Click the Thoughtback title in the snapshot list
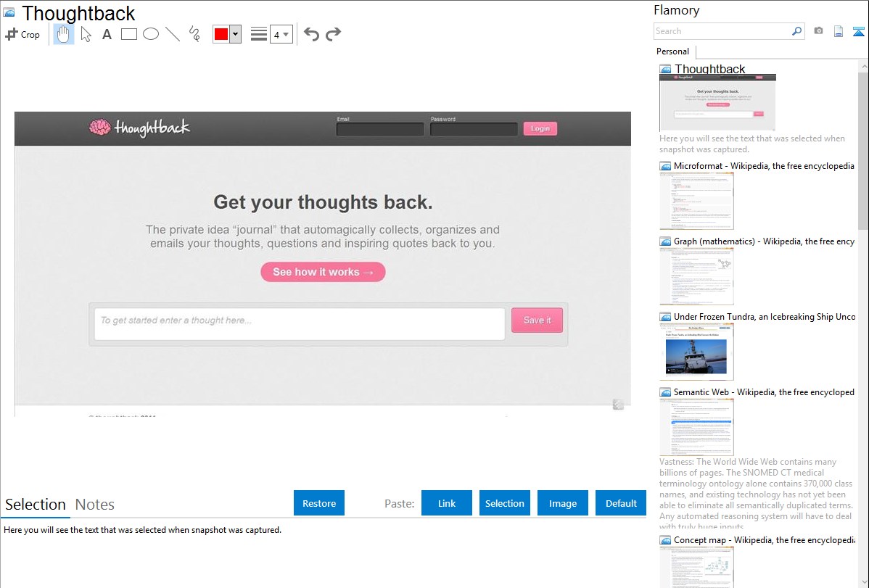The image size is (869, 588). pos(710,69)
